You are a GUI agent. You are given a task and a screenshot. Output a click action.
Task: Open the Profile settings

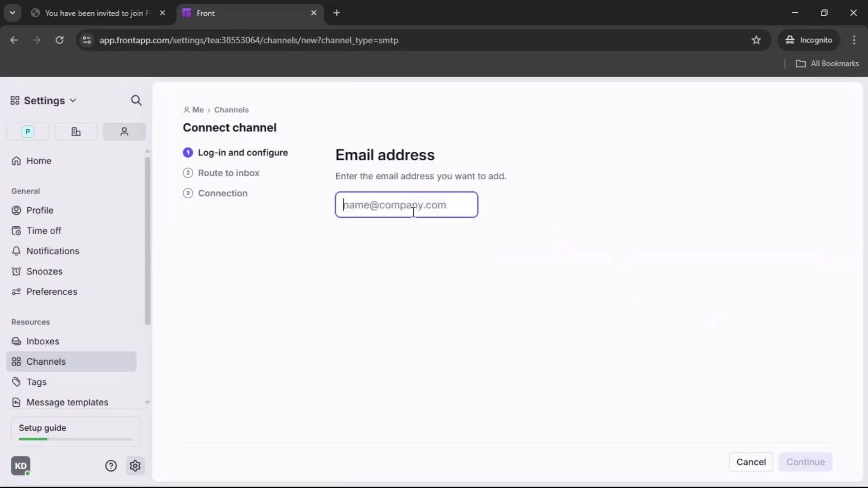click(39, 210)
